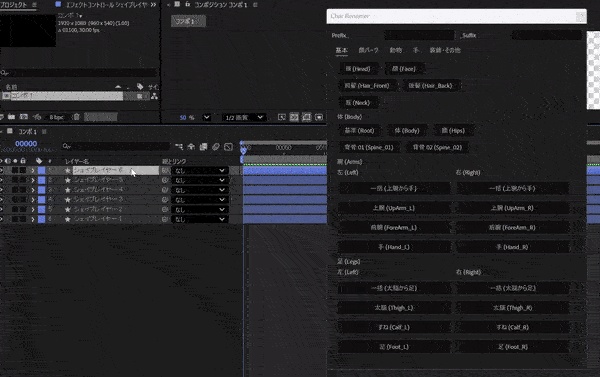Show hidden panel tabs via double-arrow
The image size is (600, 377).
pos(153,5)
